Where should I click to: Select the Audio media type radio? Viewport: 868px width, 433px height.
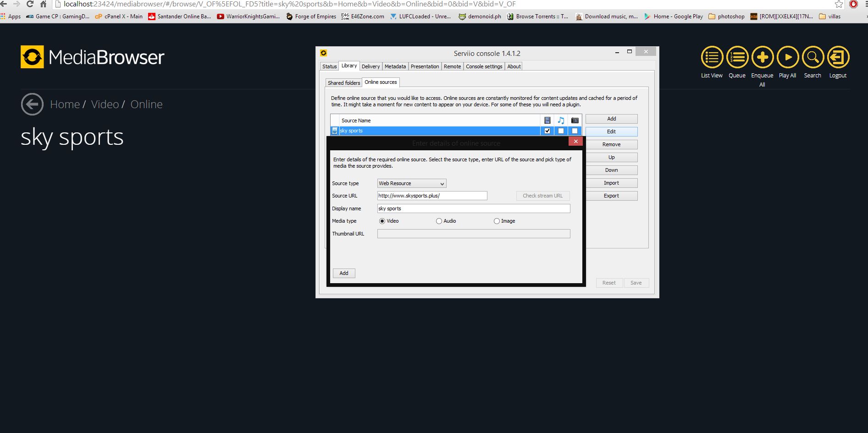point(439,221)
